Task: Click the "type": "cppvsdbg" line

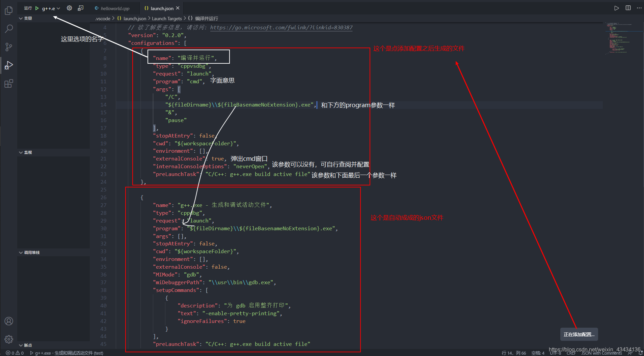Action: tap(182, 66)
